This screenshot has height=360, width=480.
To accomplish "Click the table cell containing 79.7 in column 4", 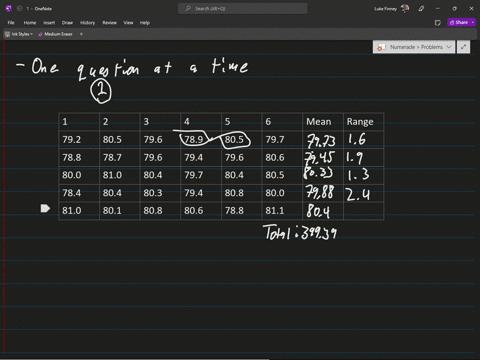I will [201, 175].
